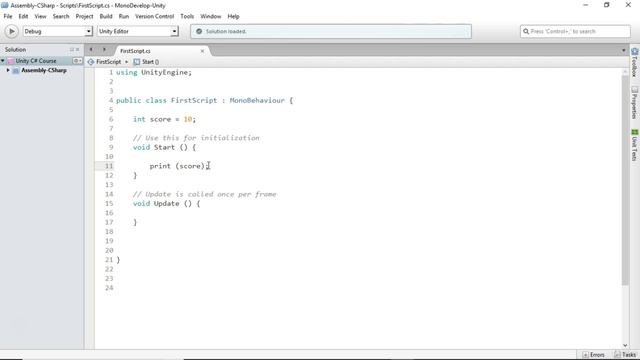This screenshot has height=360, width=640.
Task: Navigate forward with the right arrow tab button
Action: pyautogui.click(x=104, y=49)
